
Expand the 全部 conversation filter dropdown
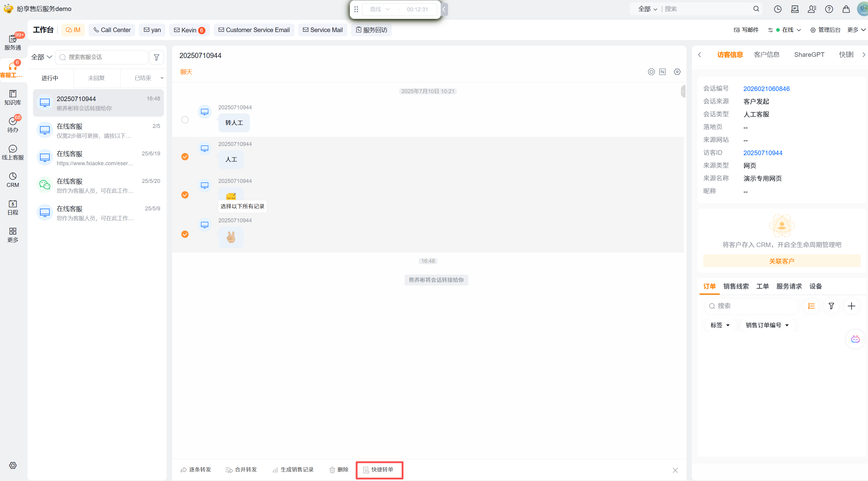tap(42, 57)
